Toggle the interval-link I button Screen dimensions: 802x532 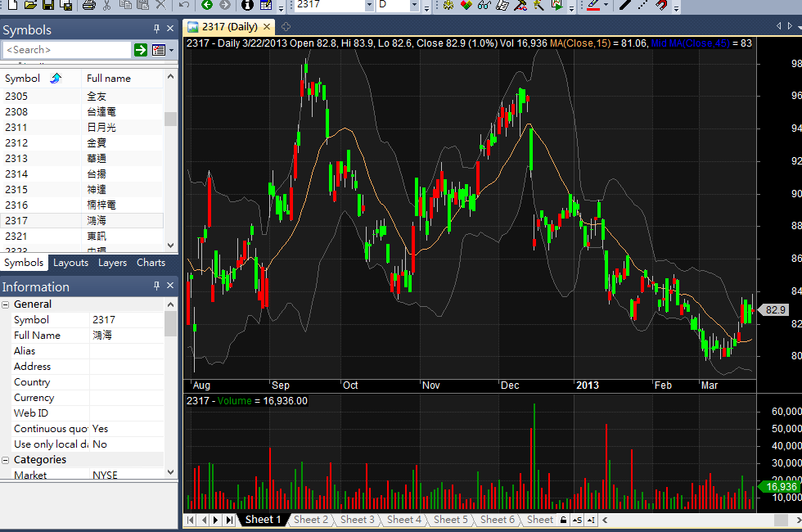coord(591,520)
